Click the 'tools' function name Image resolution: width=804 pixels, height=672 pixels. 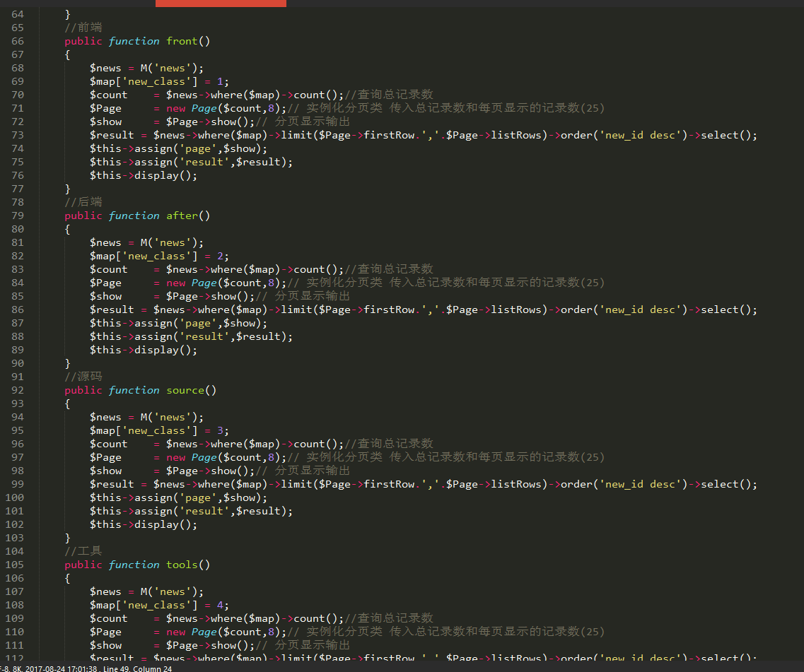coord(182,565)
